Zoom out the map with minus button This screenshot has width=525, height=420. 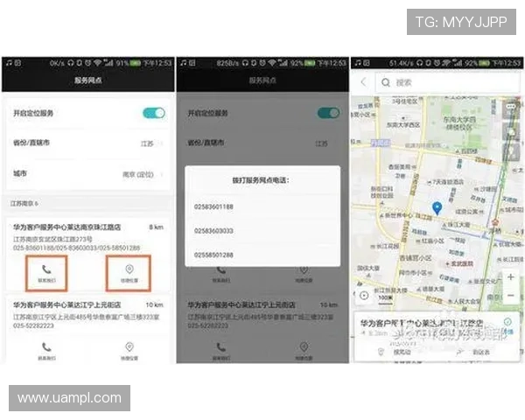(511, 296)
